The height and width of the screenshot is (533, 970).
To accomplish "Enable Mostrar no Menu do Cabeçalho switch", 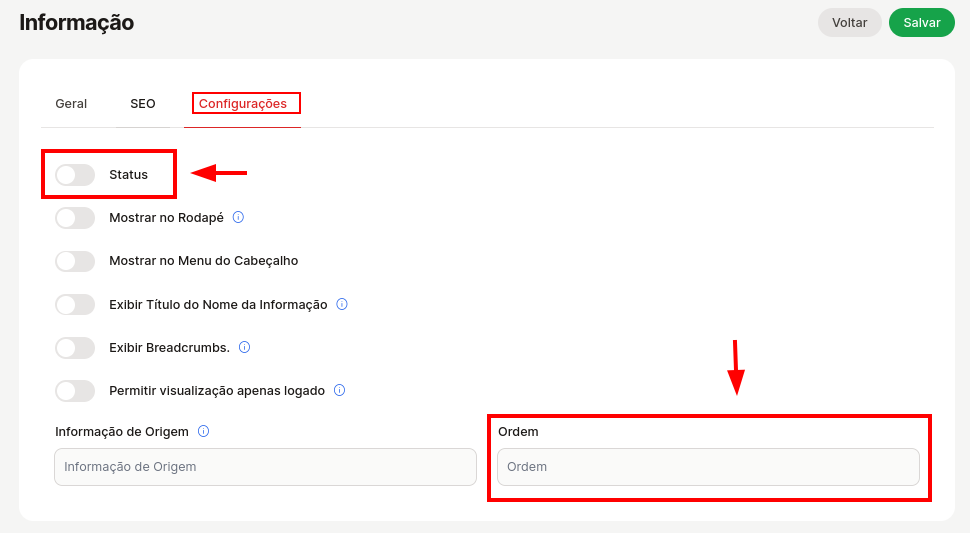I will (75, 261).
